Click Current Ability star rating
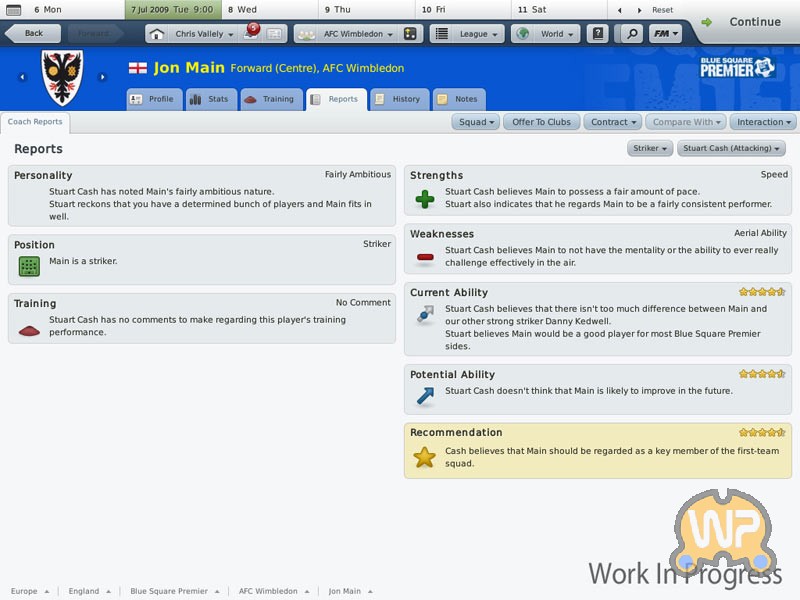This screenshot has width=800, height=600. point(762,292)
